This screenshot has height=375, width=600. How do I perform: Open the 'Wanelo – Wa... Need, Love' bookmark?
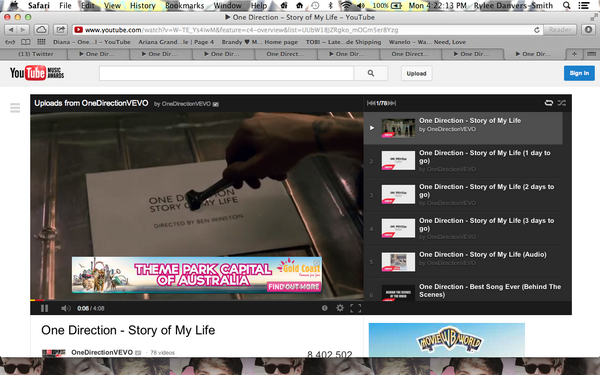click(427, 42)
